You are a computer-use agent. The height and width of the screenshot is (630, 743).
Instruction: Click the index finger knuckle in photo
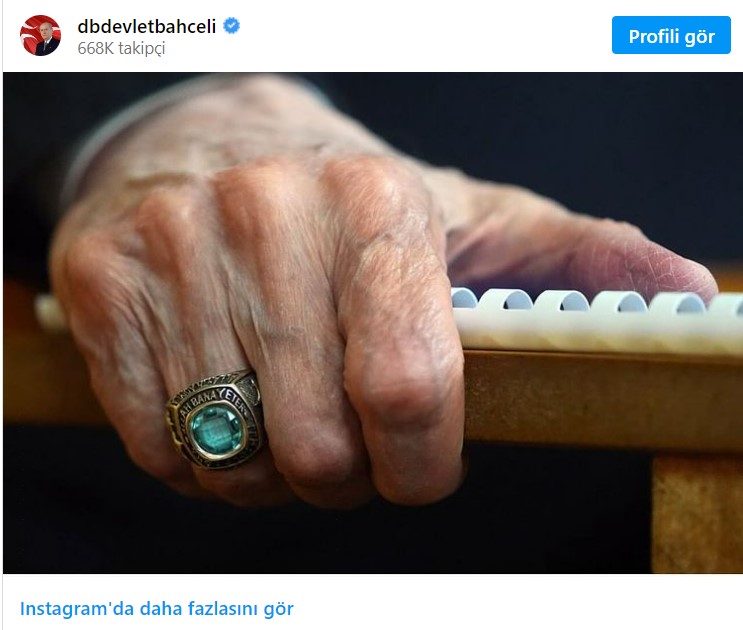(365, 182)
